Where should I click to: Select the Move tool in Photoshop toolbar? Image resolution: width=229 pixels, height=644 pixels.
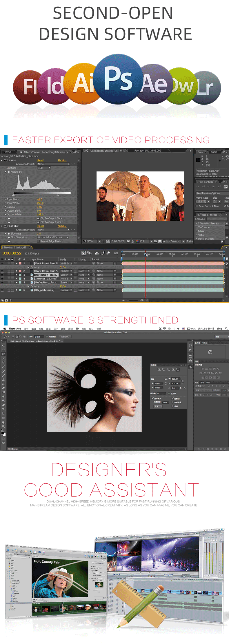tap(3, 346)
